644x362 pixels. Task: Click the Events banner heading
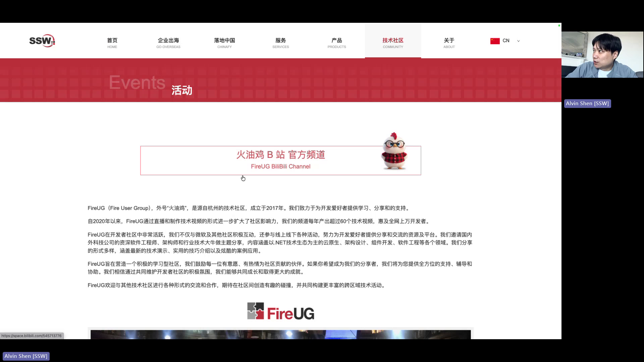(137, 82)
